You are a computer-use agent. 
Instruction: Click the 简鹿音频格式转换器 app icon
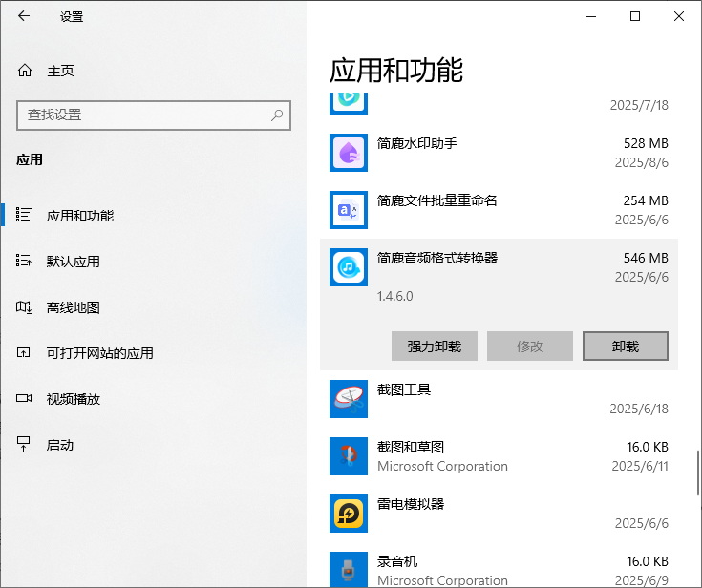click(x=349, y=267)
